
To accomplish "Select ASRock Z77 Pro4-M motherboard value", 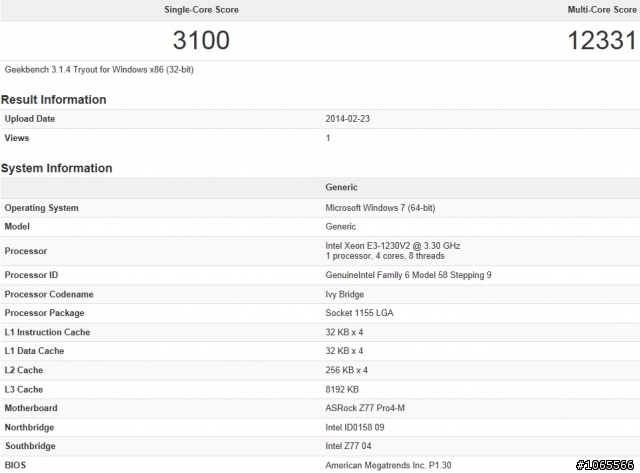I will pos(365,408).
